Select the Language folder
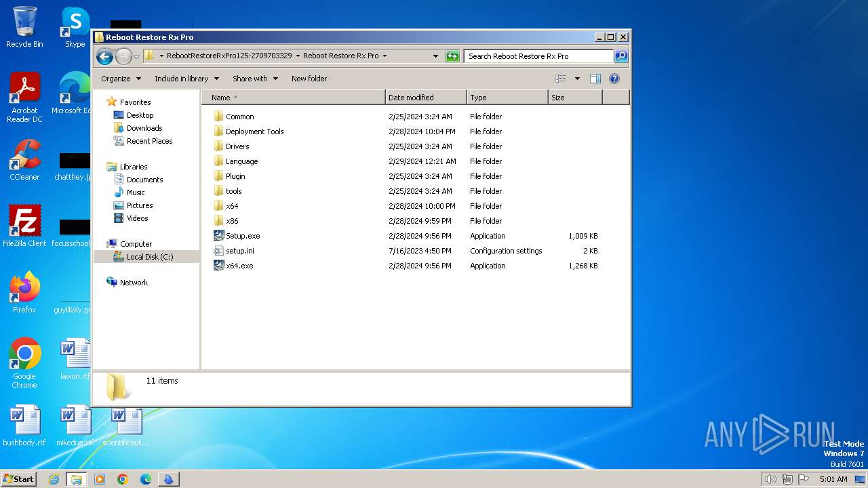868x488 pixels. 241,161
